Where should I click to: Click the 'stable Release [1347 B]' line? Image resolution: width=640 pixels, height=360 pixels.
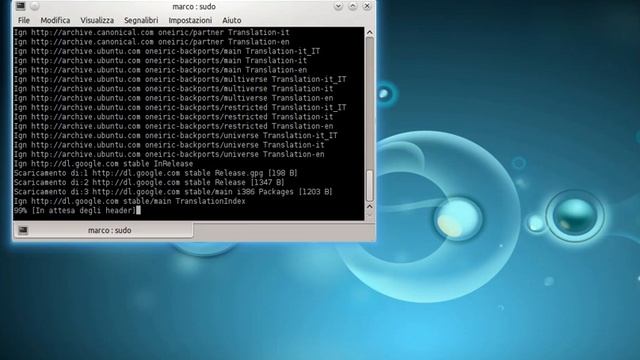point(149,182)
